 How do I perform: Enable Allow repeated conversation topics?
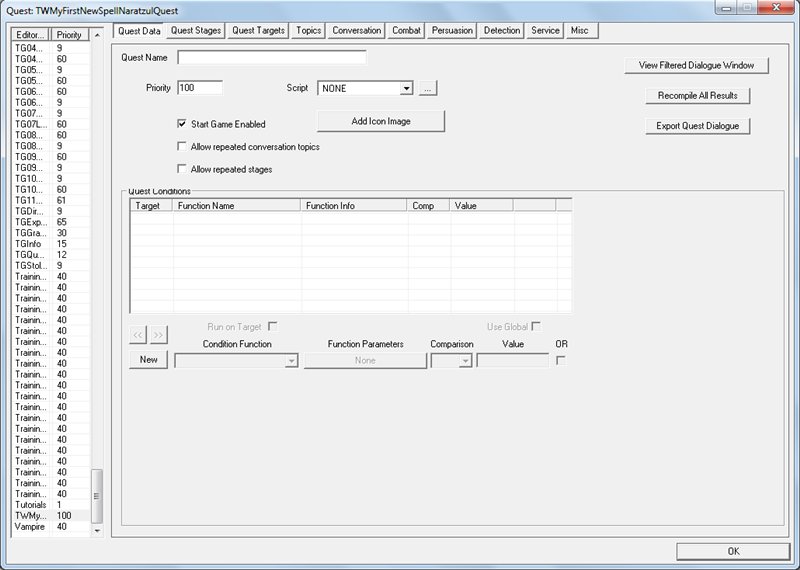coord(182,146)
